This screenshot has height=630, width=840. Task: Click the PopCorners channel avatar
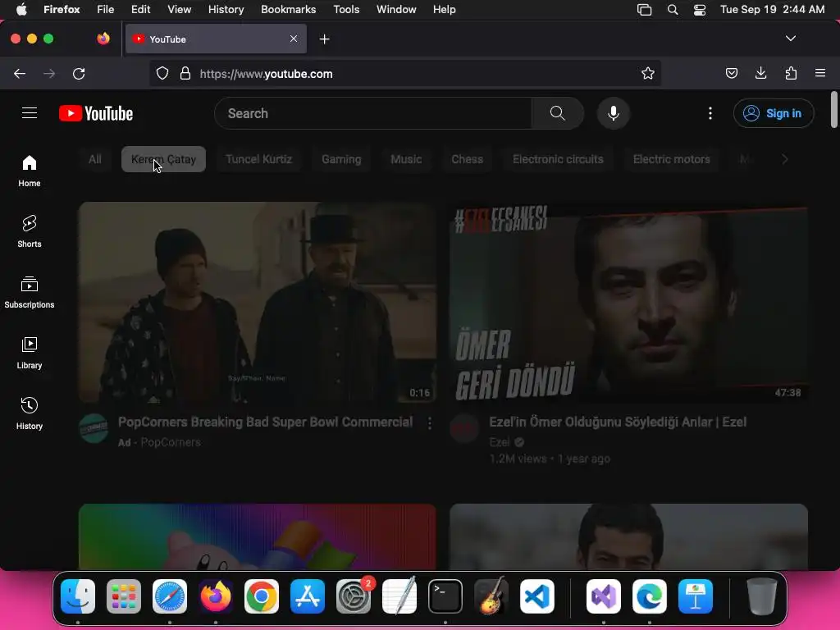[94, 428]
